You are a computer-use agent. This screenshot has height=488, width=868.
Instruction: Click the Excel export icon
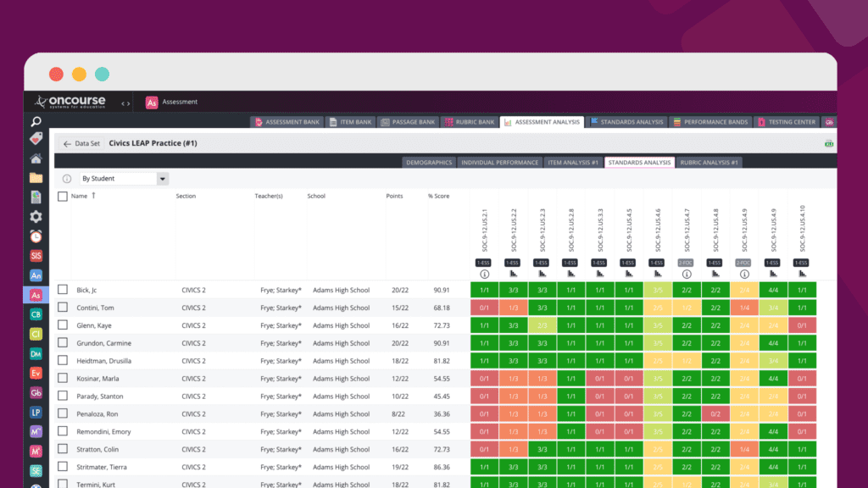(828, 144)
